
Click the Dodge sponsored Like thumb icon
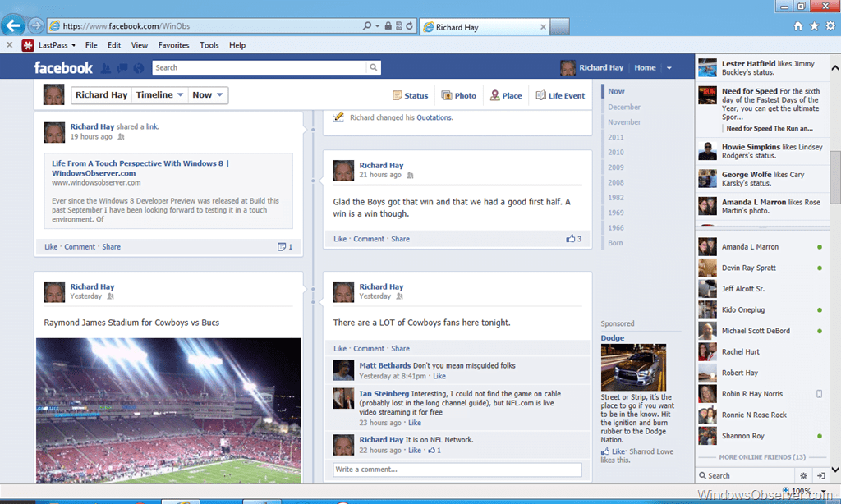(605, 451)
